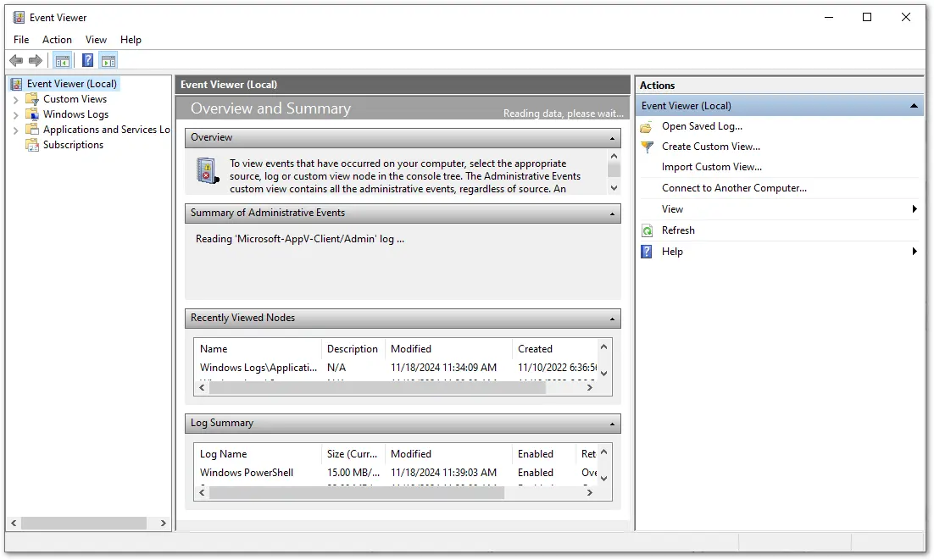Click Created column header
Image resolution: width=934 pixels, height=560 pixels.
(x=554, y=349)
